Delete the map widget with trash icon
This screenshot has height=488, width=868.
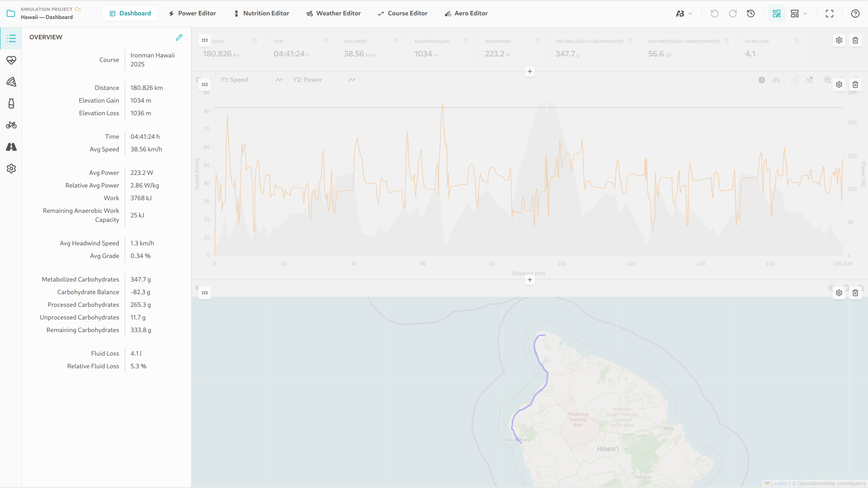coord(855,293)
